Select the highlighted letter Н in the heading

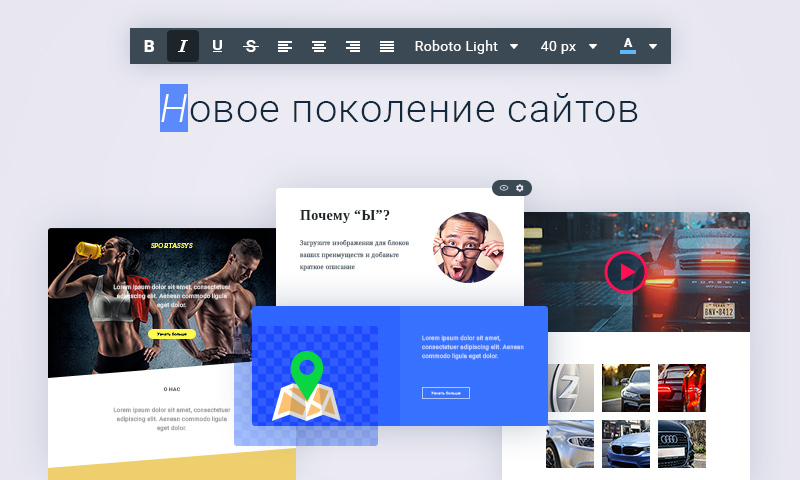coord(174,109)
